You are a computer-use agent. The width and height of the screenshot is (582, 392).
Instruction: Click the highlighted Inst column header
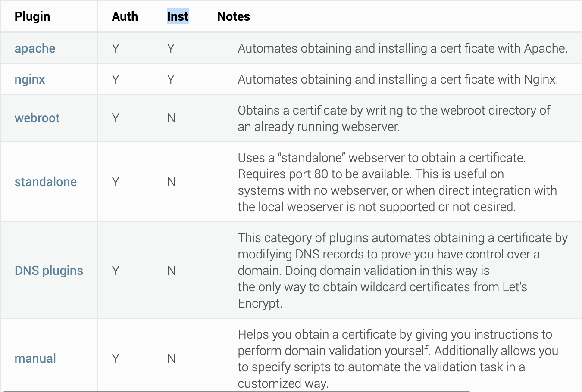click(178, 16)
